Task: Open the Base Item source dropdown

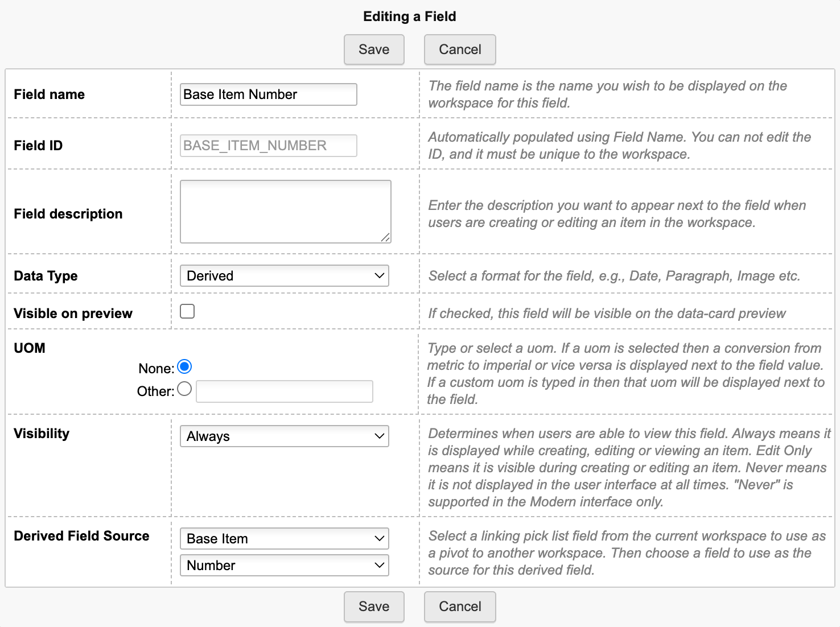Action: pyautogui.click(x=285, y=539)
